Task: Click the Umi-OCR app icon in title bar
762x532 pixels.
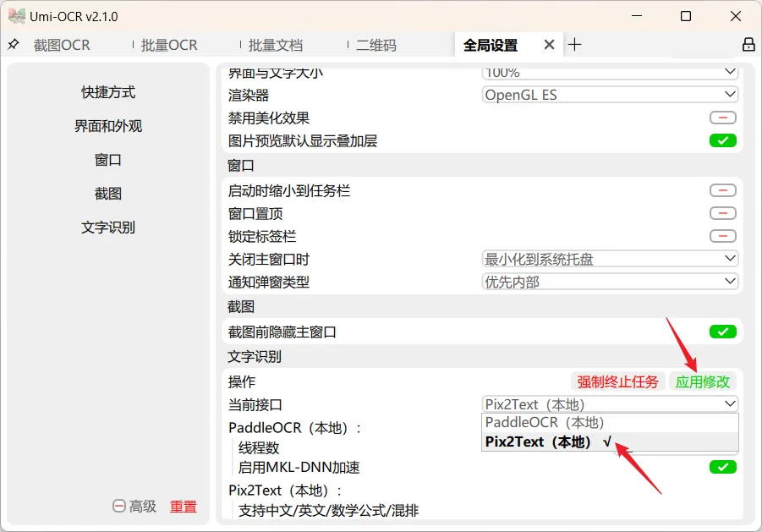Action: (16, 16)
